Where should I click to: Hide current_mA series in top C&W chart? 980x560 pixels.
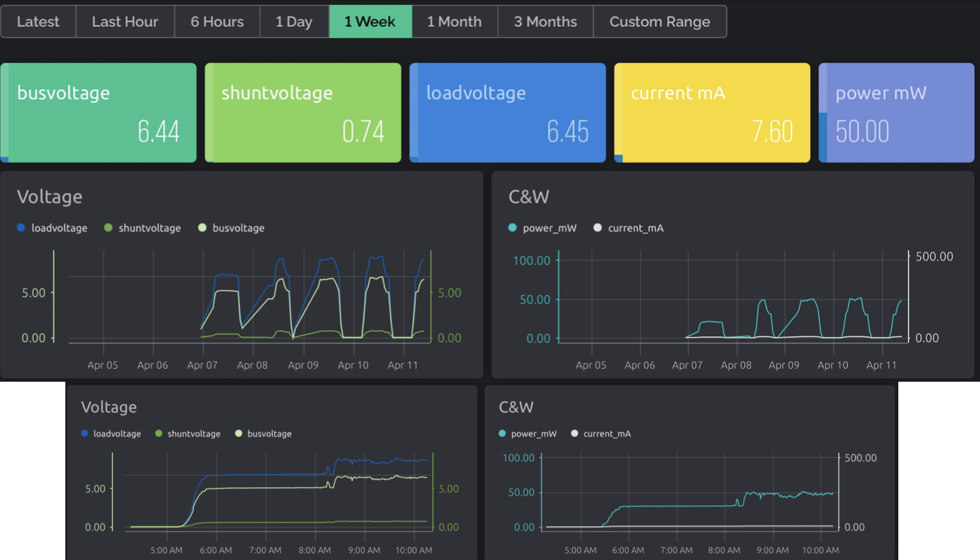628,228
